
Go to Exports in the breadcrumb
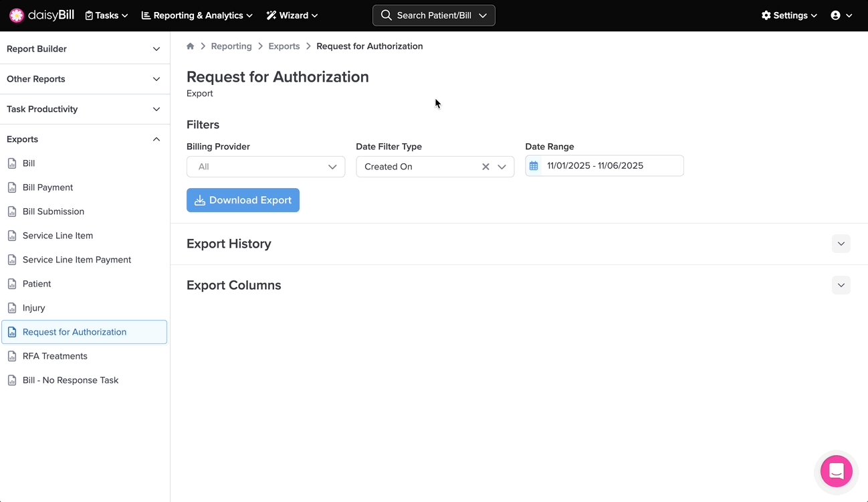(284, 46)
